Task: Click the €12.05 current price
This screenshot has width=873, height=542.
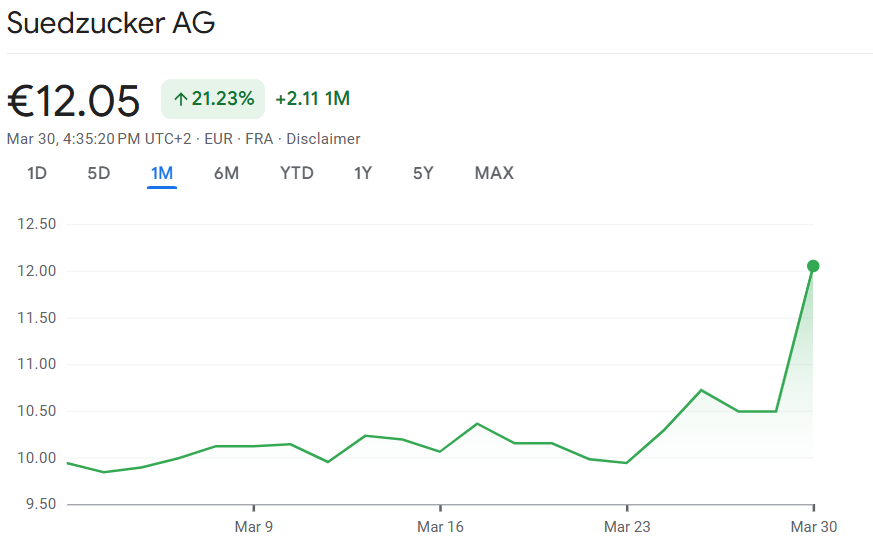Action: tap(74, 100)
